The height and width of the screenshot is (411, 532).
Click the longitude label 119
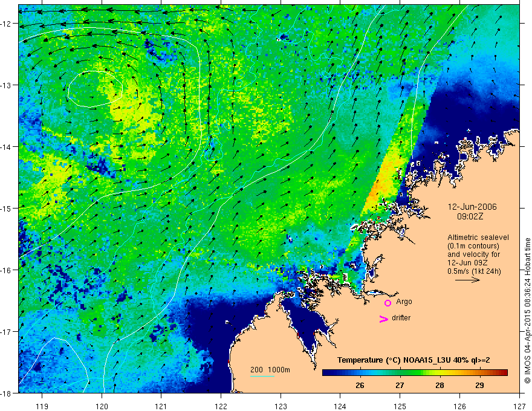42,407
